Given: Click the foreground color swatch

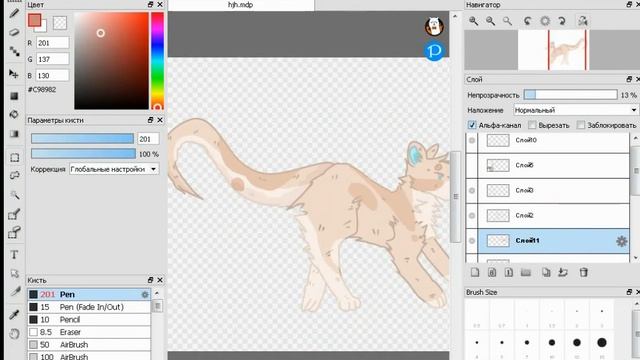Looking at the screenshot, I should [34, 20].
